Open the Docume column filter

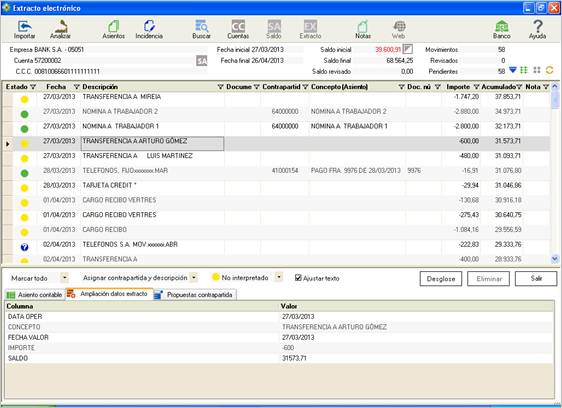[257, 87]
